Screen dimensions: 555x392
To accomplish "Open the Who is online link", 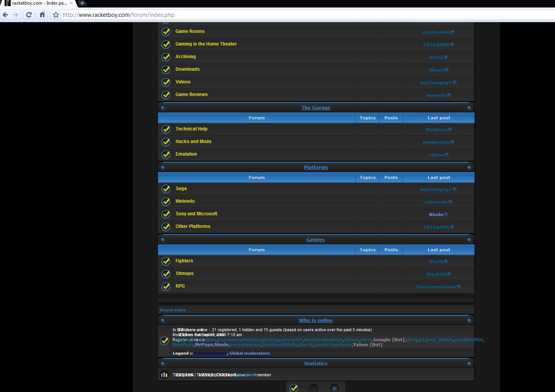I will tap(316, 320).
